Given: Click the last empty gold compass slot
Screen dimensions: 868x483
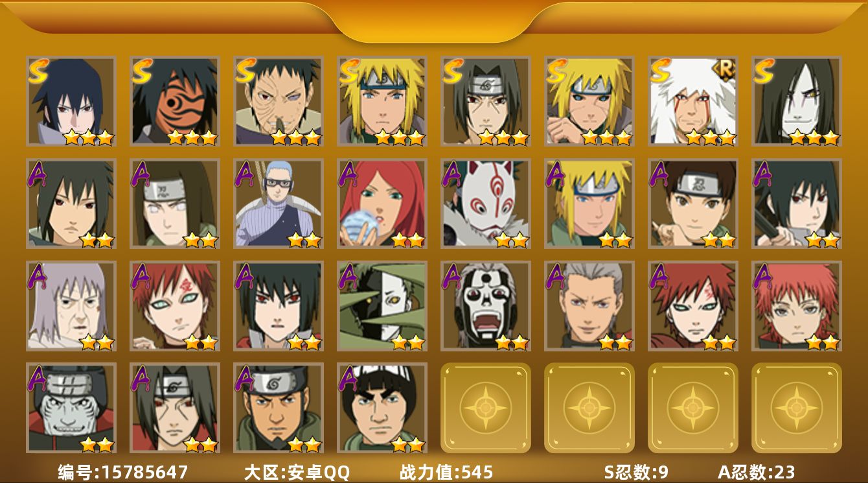Looking at the screenshot, I should coord(797,408).
